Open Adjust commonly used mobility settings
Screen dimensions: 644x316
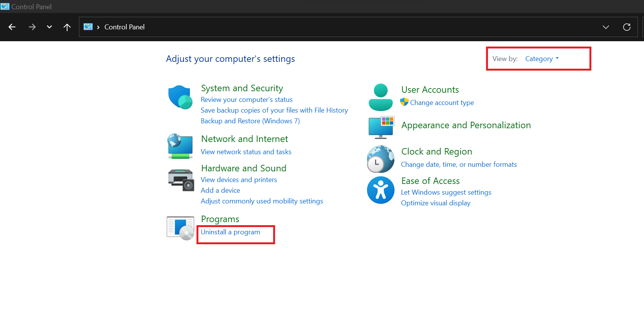(x=262, y=201)
